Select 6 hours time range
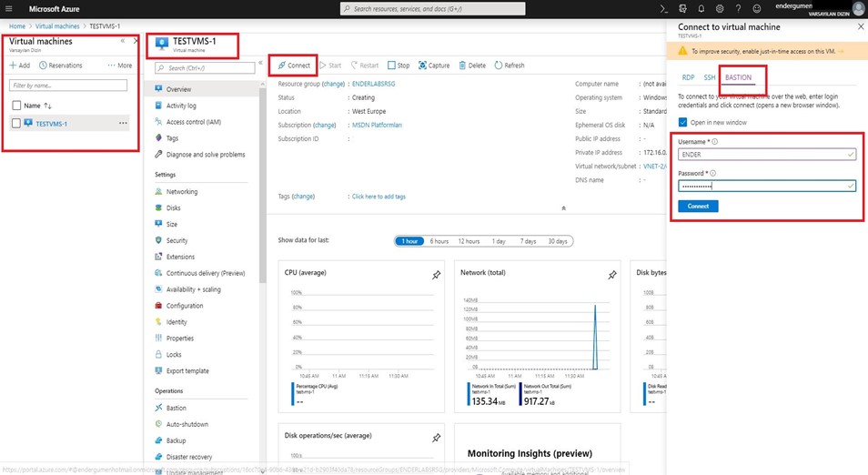The width and height of the screenshot is (868, 475). point(439,241)
